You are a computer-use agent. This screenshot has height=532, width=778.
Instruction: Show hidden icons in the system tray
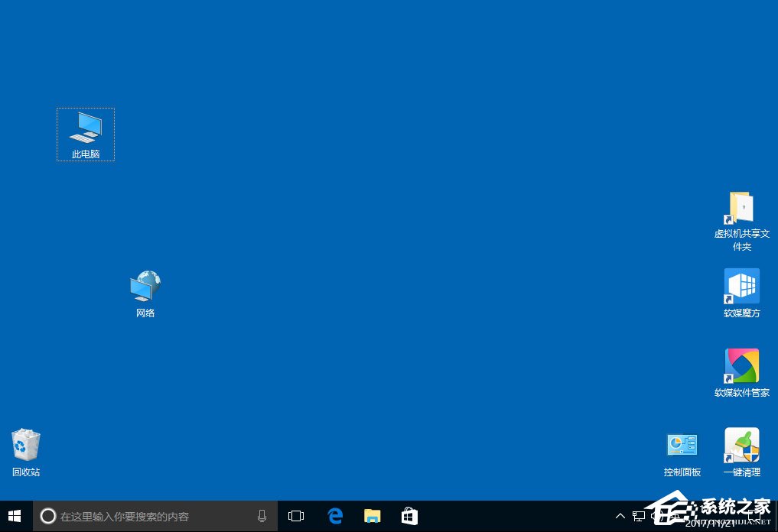[x=620, y=516]
